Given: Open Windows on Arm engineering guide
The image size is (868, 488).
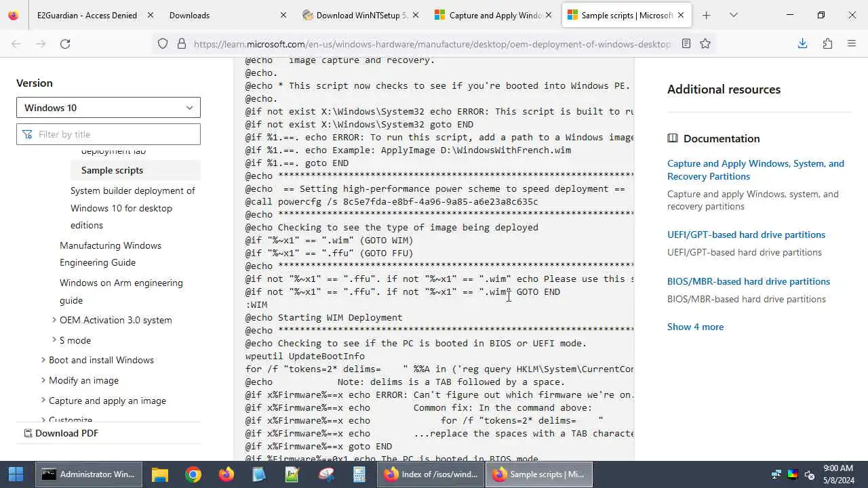Looking at the screenshot, I should (x=121, y=291).
